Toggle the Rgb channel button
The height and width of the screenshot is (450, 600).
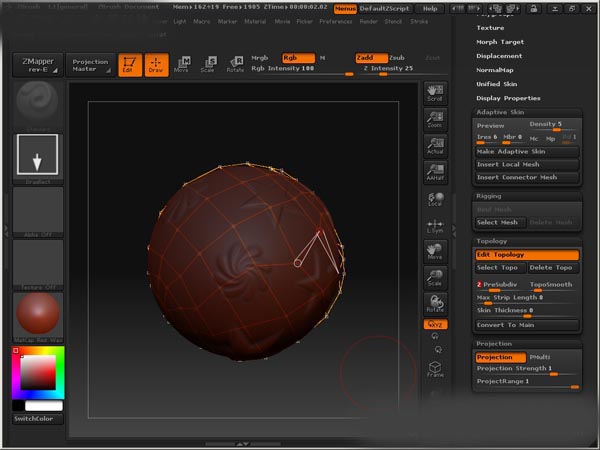click(297, 58)
